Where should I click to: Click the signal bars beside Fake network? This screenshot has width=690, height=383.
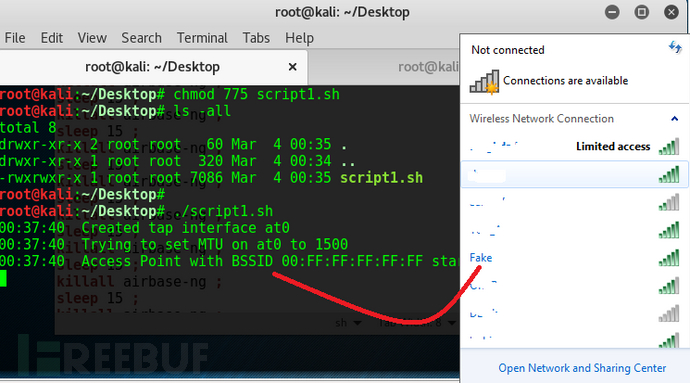669,258
